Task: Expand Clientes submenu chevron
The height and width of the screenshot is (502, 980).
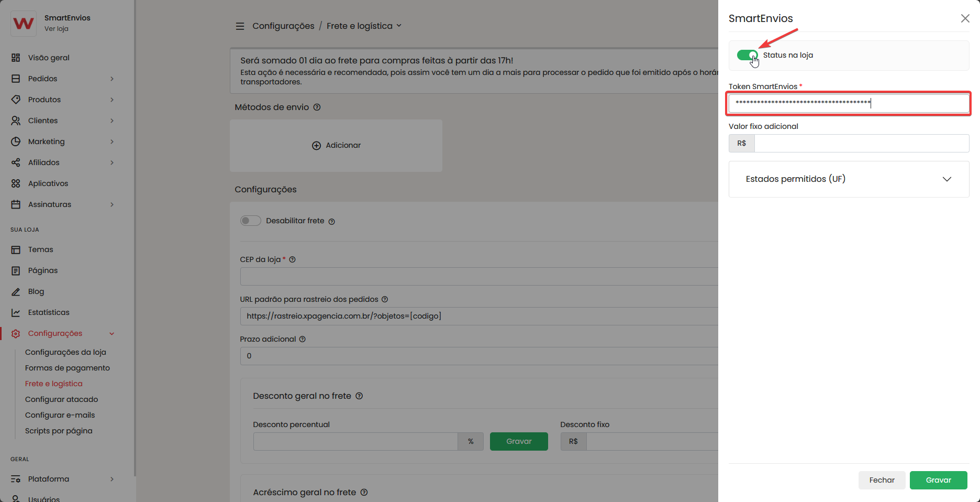Action: pos(112,121)
